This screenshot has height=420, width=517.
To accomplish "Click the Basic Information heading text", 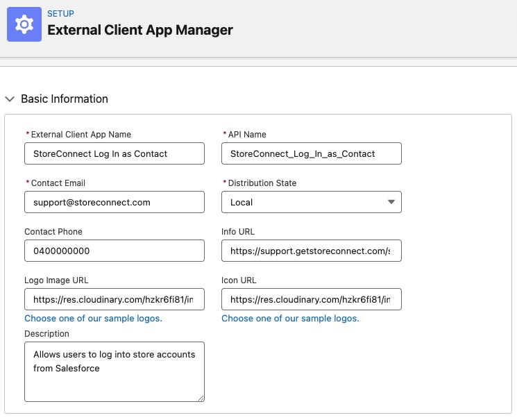I will 65,99.
